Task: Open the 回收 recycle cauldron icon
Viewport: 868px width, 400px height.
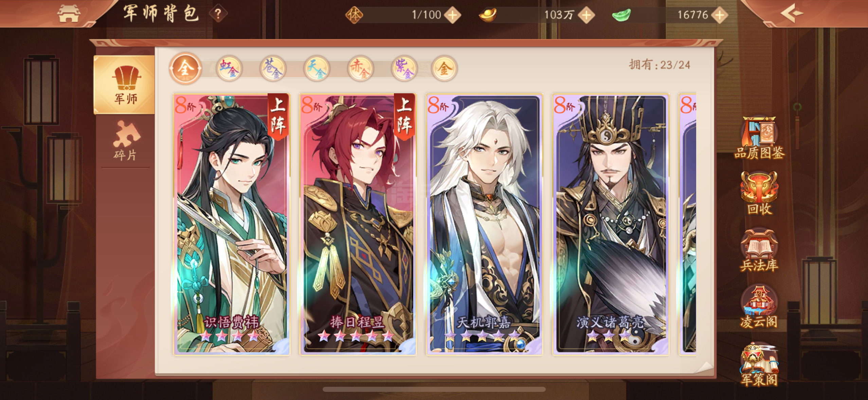Action: (759, 193)
